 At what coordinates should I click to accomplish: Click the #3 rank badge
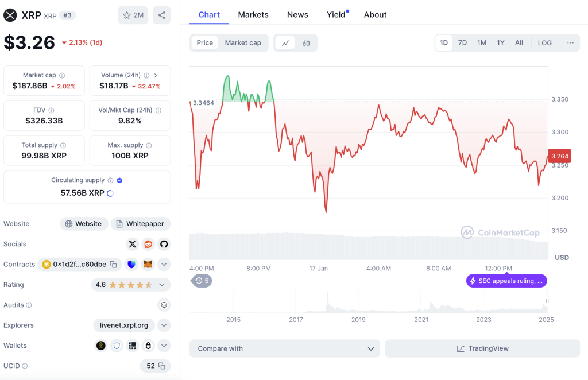(68, 15)
